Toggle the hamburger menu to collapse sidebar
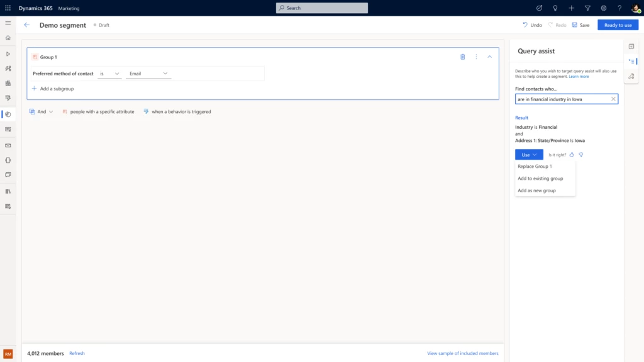 point(8,23)
